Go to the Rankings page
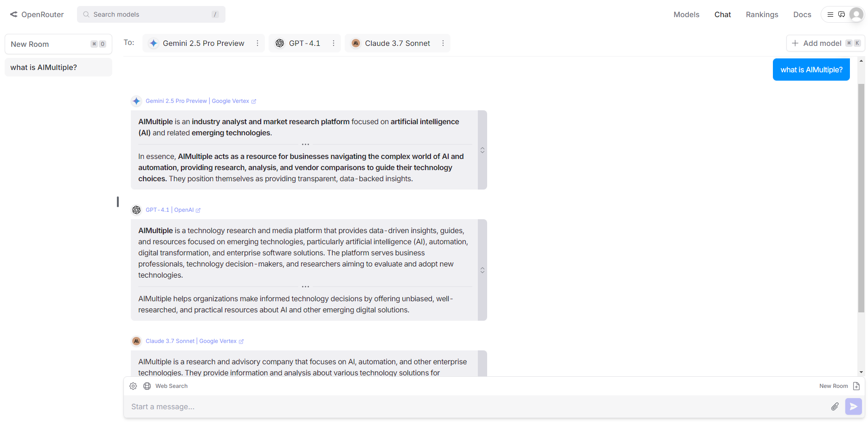Screen dimensions: 868x425 point(762,14)
